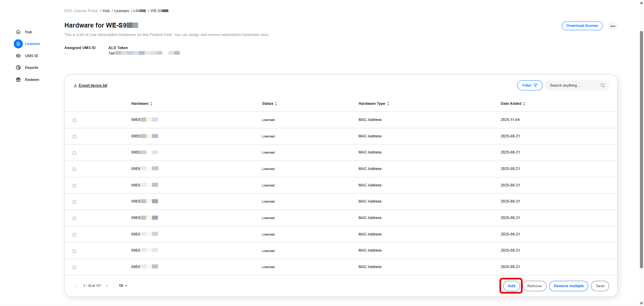Click the Download license button
Image resolution: width=644 pixels, height=306 pixels.
582,26
